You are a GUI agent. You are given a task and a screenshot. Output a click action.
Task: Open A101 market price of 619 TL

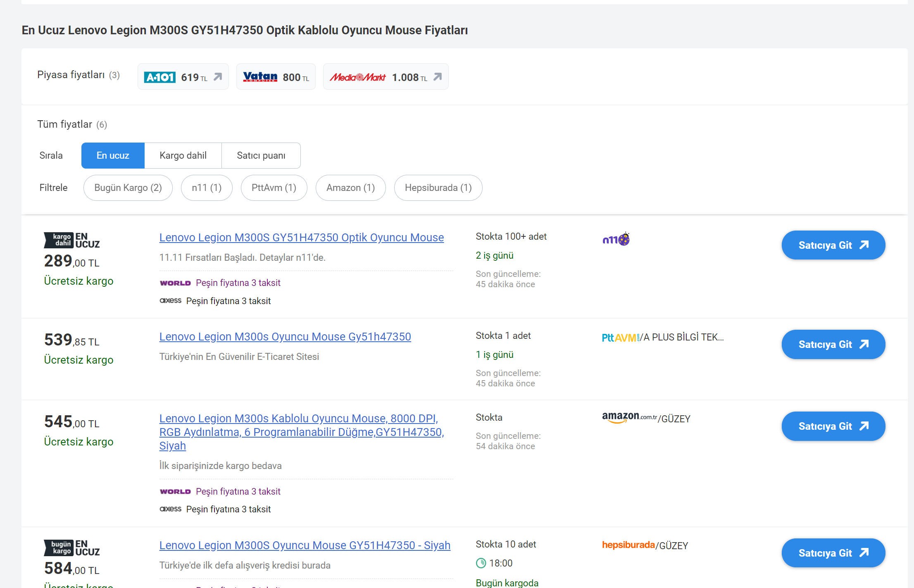tap(183, 77)
